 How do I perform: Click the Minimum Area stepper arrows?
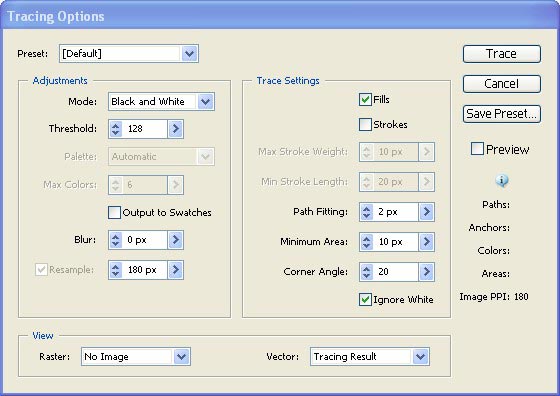click(x=366, y=242)
